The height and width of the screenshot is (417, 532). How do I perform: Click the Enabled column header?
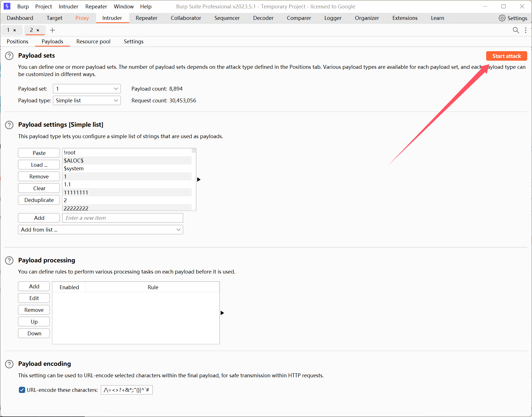(x=69, y=287)
